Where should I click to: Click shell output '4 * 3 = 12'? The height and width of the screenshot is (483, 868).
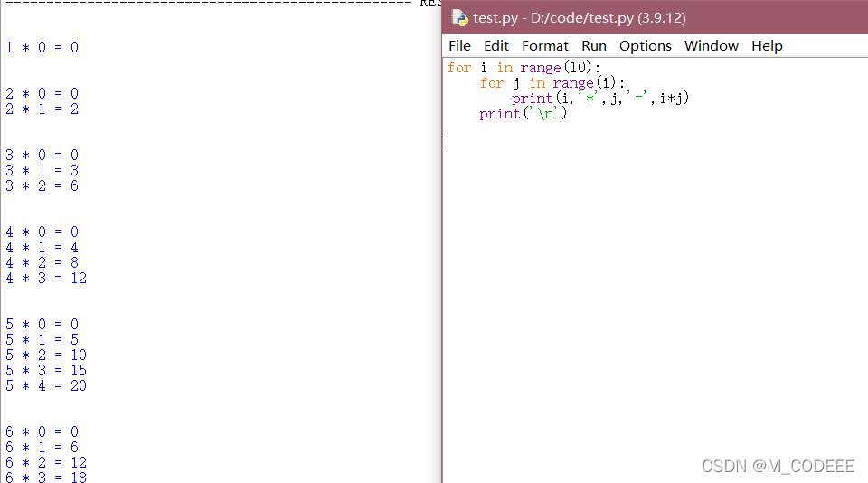(46, 278)
